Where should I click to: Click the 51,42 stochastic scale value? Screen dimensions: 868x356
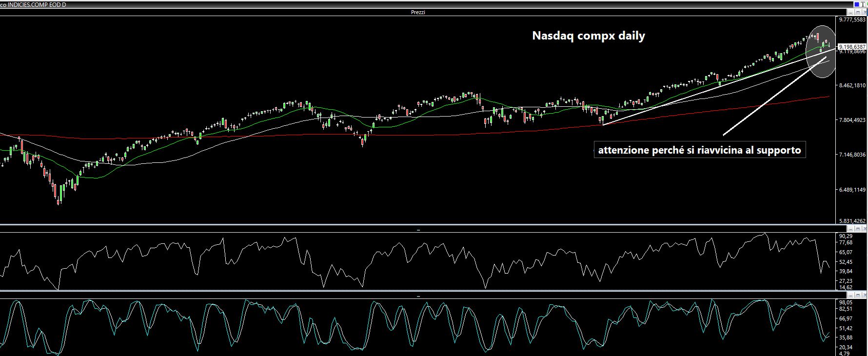tap(846, 328)
